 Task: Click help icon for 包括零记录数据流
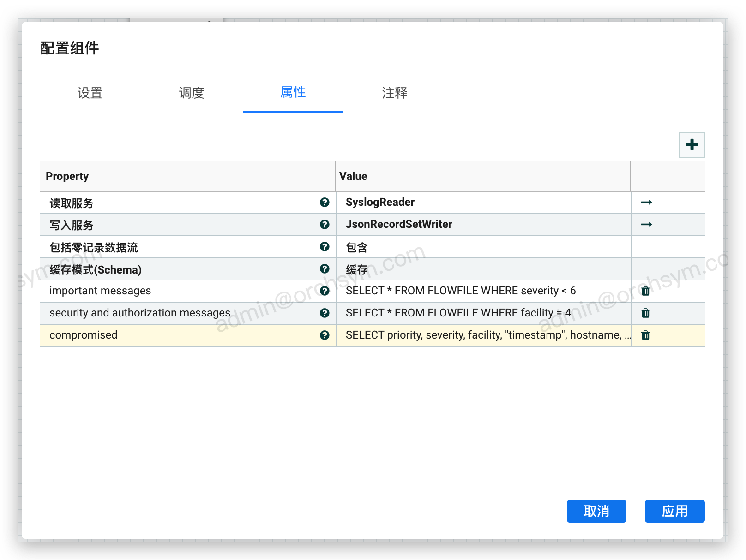(325, 247)
